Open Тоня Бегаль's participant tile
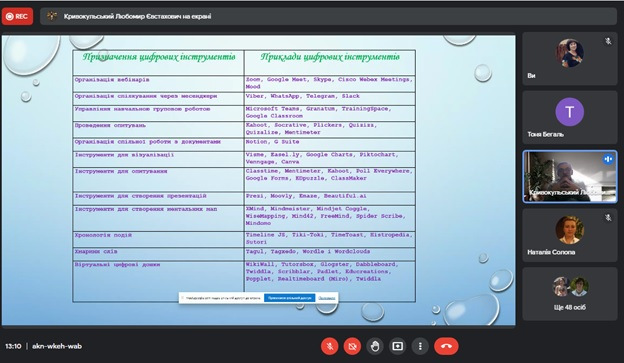The height and width of the screenshot is (363, 624). point(569,117)
